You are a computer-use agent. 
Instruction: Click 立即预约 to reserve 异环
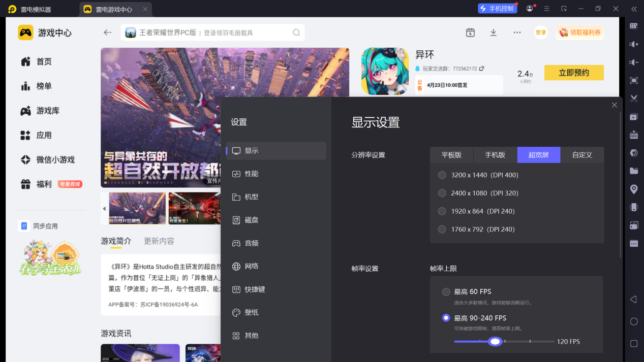574,73
